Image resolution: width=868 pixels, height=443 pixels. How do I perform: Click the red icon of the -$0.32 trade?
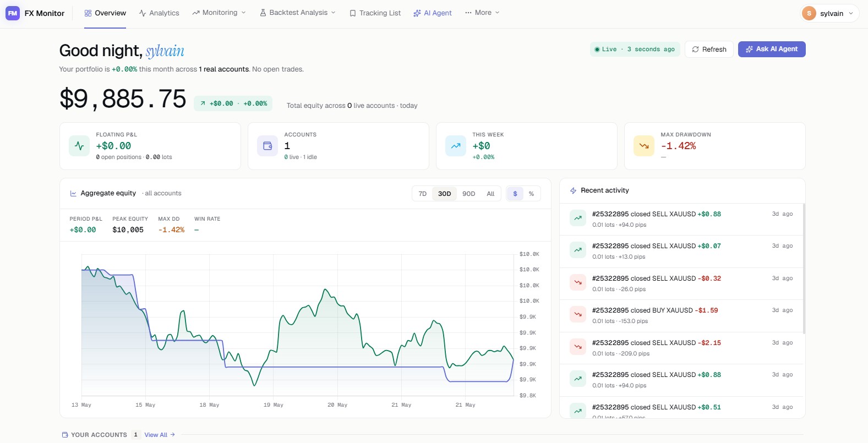coord(578,283)
